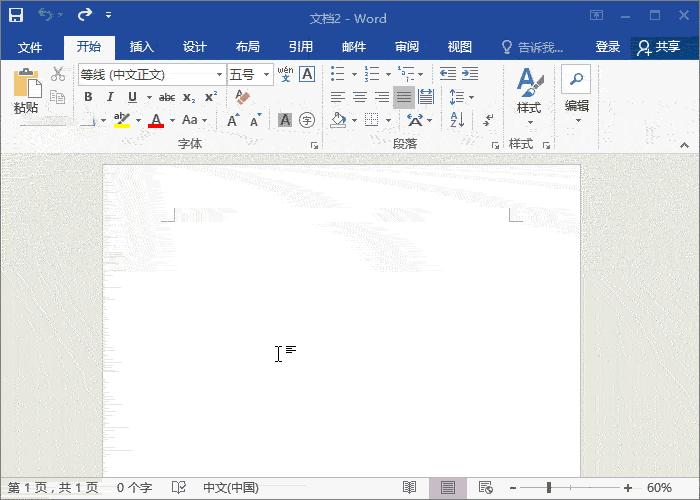Image resolution: width=700 pixels, height=500 pixels.
Task: Click the Cut scissors icon
Action: 58,74
